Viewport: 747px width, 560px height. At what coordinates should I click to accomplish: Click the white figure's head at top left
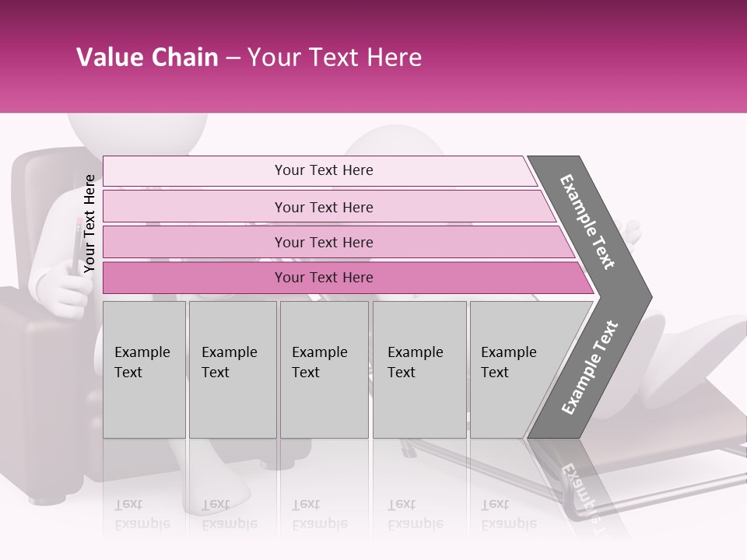[137, 132]
